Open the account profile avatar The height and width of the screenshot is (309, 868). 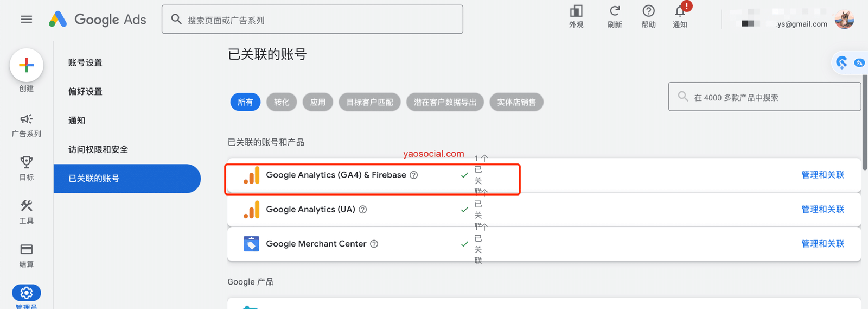(844, 20)
